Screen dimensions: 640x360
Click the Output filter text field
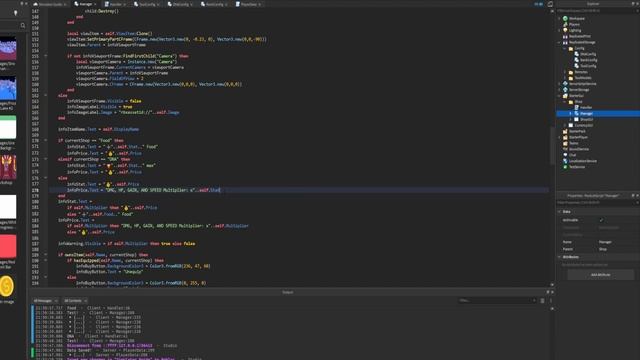[497, 300]
